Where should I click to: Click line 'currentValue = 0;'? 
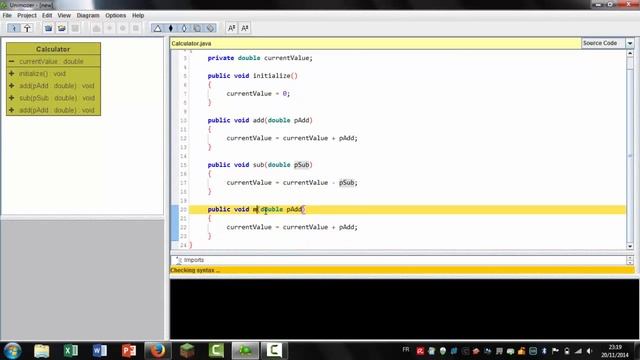(x=258, y=93)
